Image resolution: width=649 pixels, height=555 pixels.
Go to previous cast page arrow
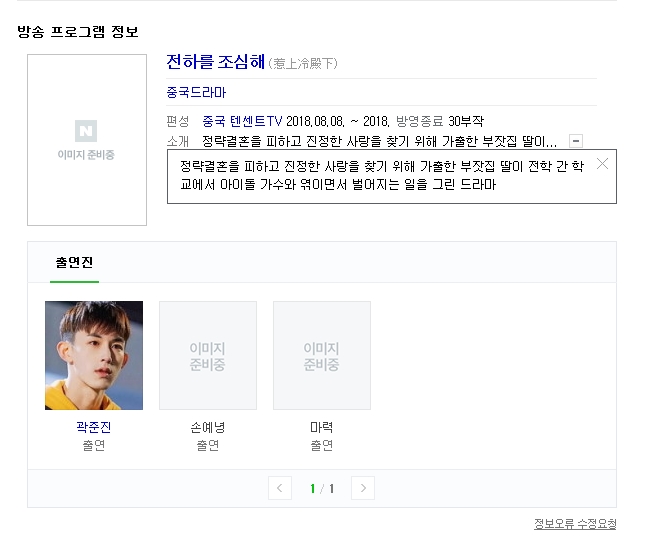coord(280,488)
